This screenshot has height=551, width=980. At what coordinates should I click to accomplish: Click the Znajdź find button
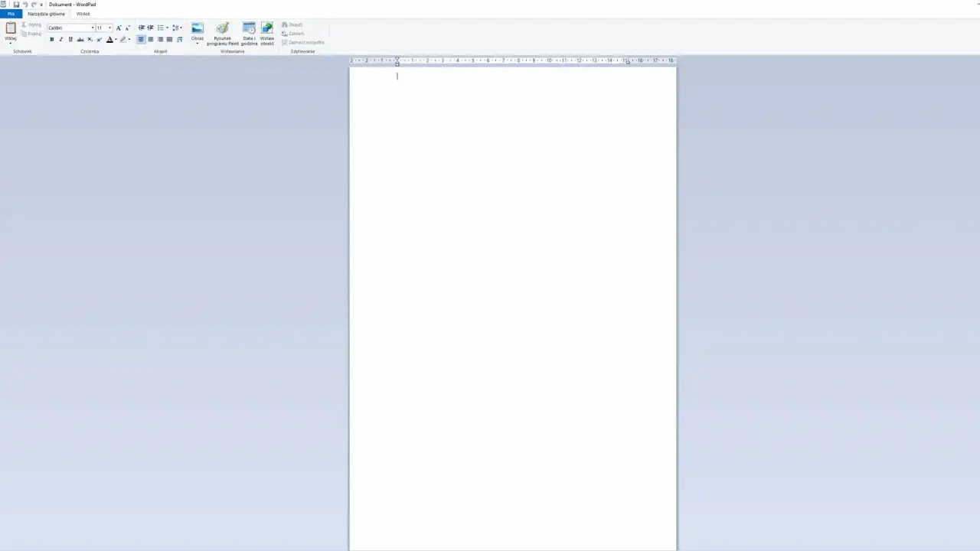pyautogui.click(x=292, y=24)
